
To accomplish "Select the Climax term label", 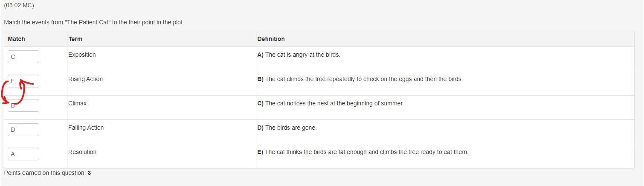I will coord(77,103).
